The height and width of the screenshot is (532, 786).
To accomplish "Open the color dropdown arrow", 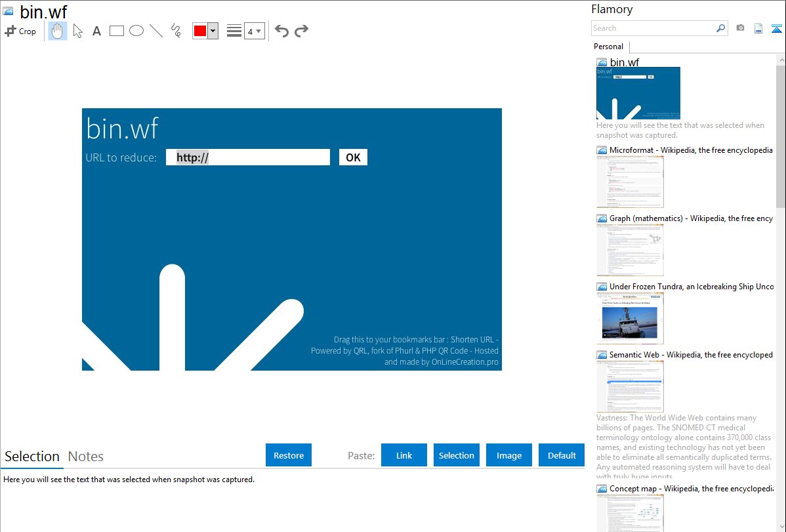I will pos(213,31).
